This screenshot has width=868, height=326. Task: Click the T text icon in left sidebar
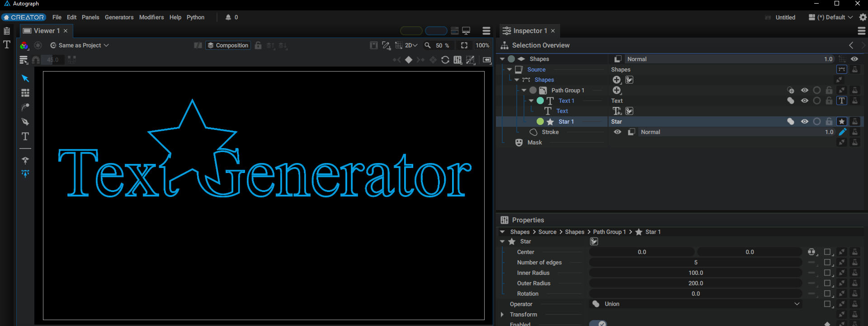click(x=7, y=44)
